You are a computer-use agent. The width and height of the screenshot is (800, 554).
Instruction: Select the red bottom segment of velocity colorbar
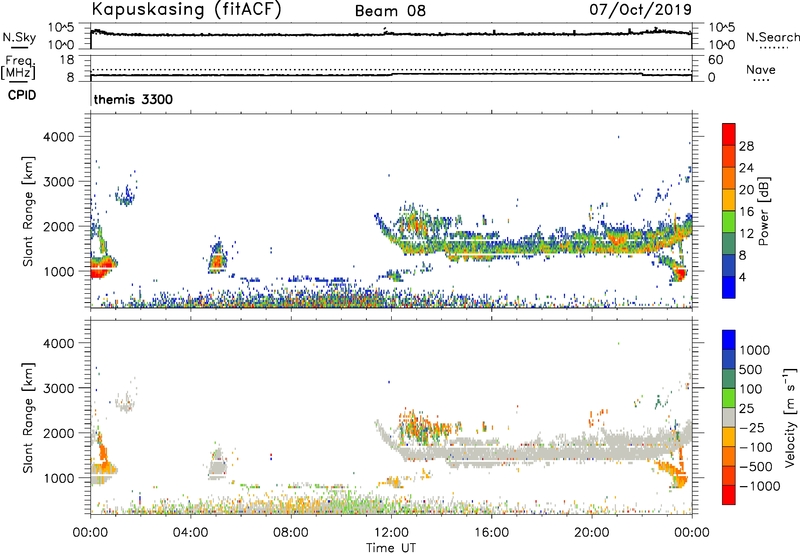tap(729, 495)
